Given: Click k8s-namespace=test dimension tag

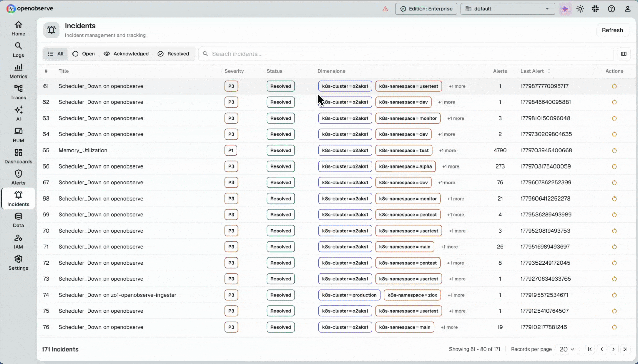Looking at the screenshot, I should 404,150.
